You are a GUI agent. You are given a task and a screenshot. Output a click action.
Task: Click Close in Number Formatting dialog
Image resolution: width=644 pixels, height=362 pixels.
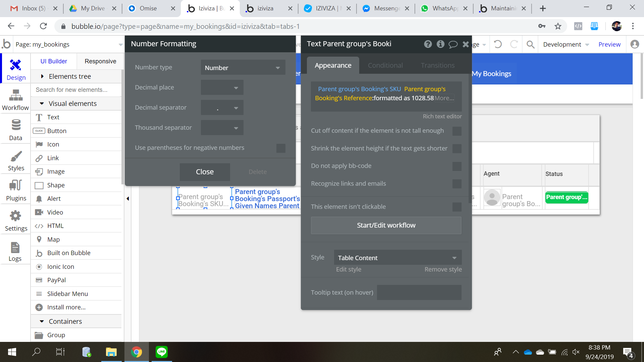pyautogui.click(x=205, y=172)
